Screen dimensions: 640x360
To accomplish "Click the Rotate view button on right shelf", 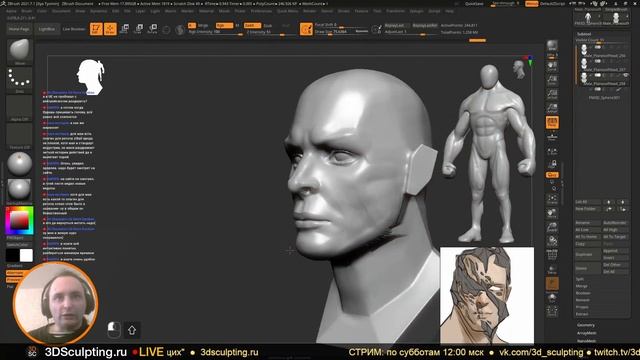I will [x=552, y=240].
